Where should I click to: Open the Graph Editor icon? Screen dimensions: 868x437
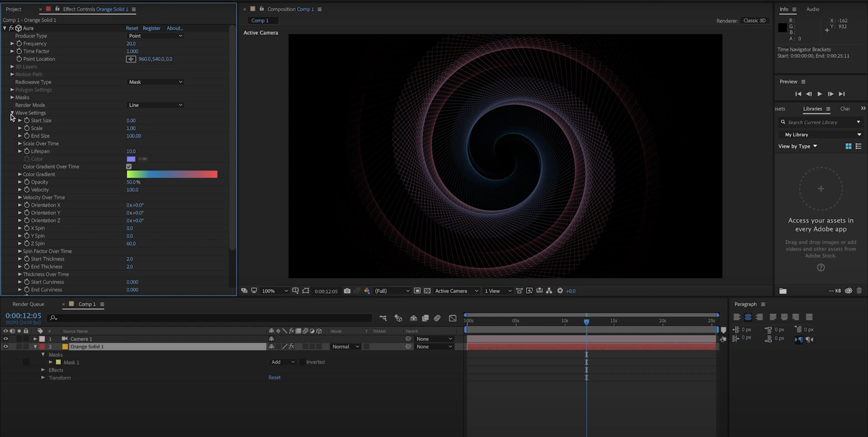453,318
